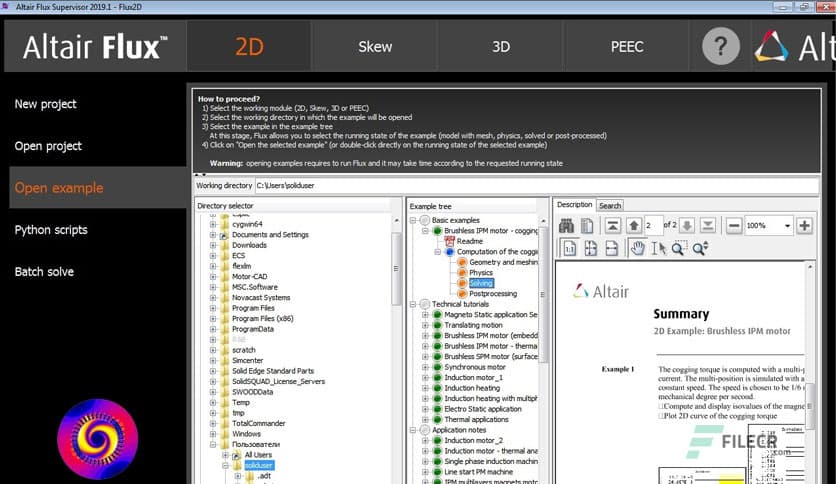
Task: Go to previous page with up arrow
Action: pyautogui.click(x=633, y=226)
